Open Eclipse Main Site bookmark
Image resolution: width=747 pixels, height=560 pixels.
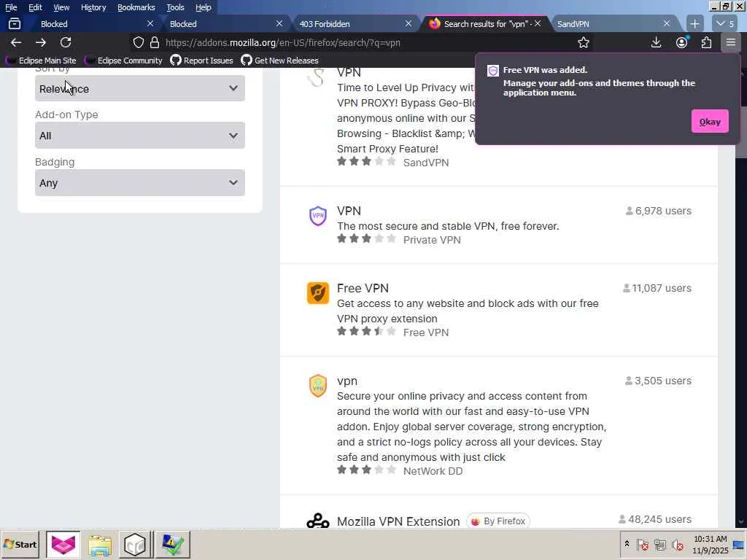tap(42, 61)
